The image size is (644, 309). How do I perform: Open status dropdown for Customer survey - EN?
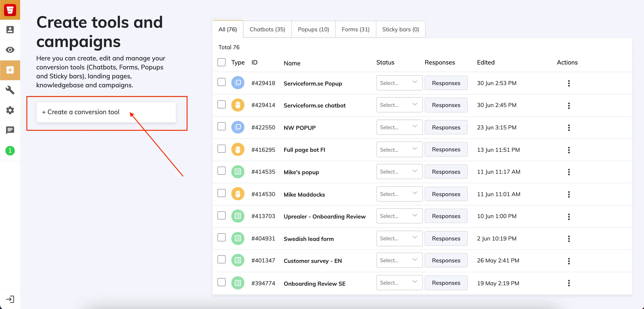pyautogui.click(x=399, y=260)
